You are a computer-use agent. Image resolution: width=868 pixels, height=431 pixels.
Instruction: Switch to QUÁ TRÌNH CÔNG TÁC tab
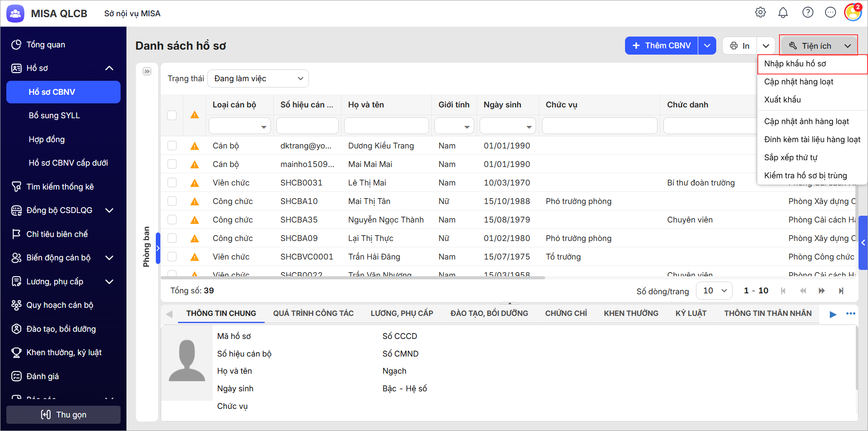click(x=313, y=313)
